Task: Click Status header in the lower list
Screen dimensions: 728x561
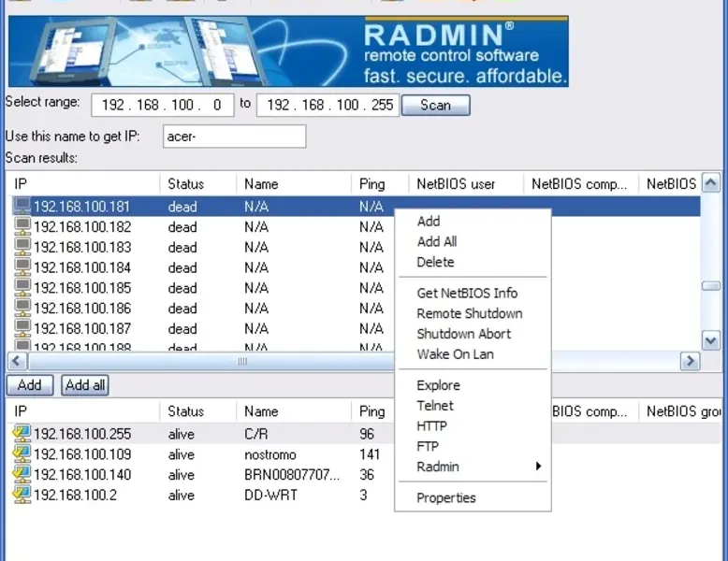Action: pos(198,411)
